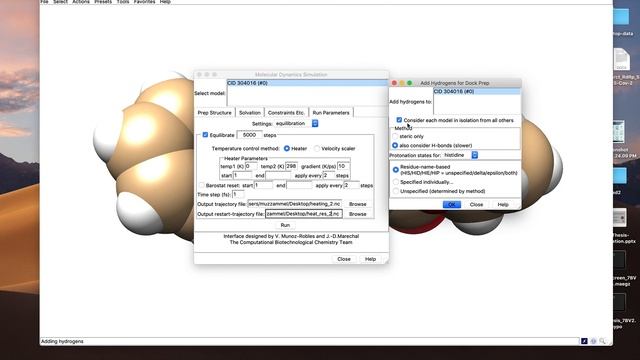Toggle Consider each model in isolation checkbox
This screenshot has width=640, height=360.
(x=399, y=120)
